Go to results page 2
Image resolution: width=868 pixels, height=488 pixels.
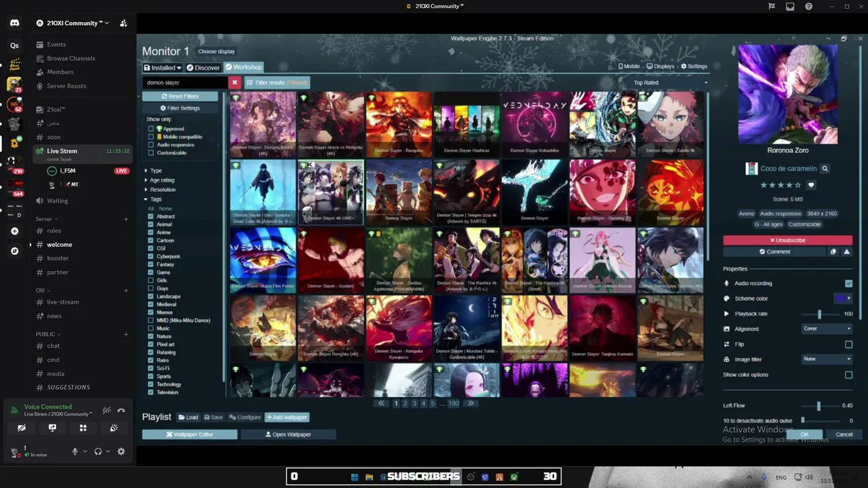point(405,403)
